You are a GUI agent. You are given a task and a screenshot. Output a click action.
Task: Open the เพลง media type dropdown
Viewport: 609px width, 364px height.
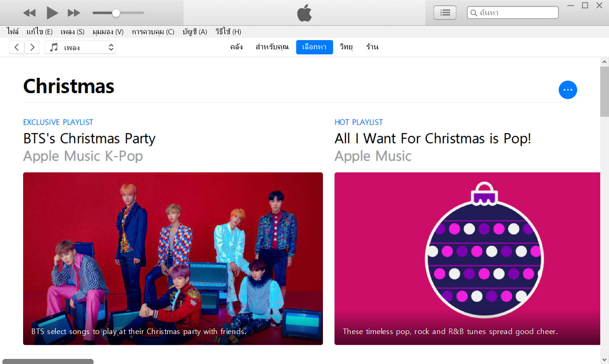pyautogui.click(x=80, y=47)
